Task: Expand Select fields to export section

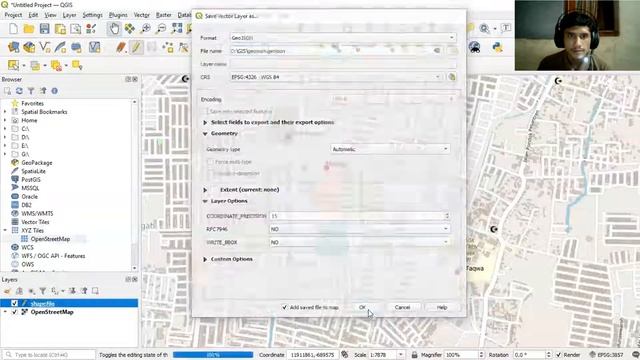Action: click(205, 122)
